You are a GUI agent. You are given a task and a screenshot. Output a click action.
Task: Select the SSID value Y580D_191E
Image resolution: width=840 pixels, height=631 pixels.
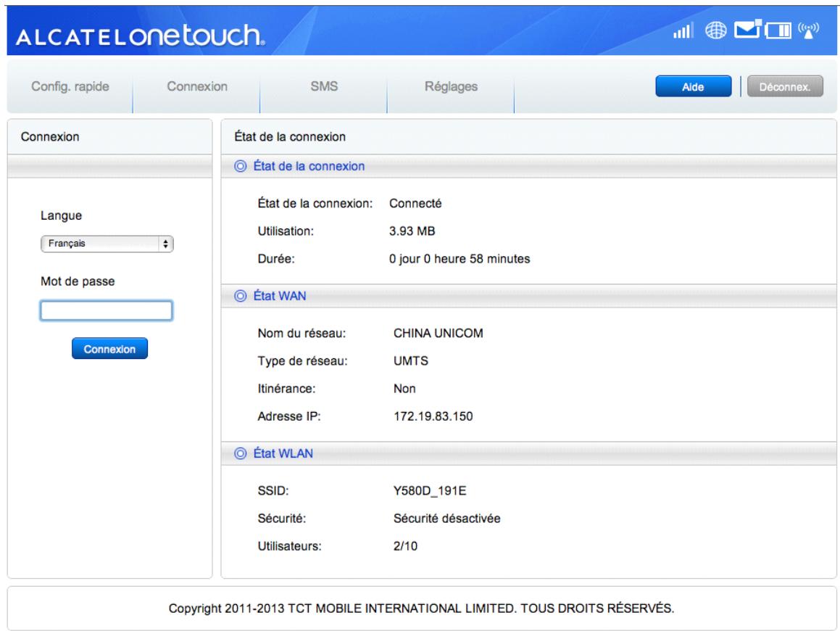pyautogui.click(x=430, y=491)
